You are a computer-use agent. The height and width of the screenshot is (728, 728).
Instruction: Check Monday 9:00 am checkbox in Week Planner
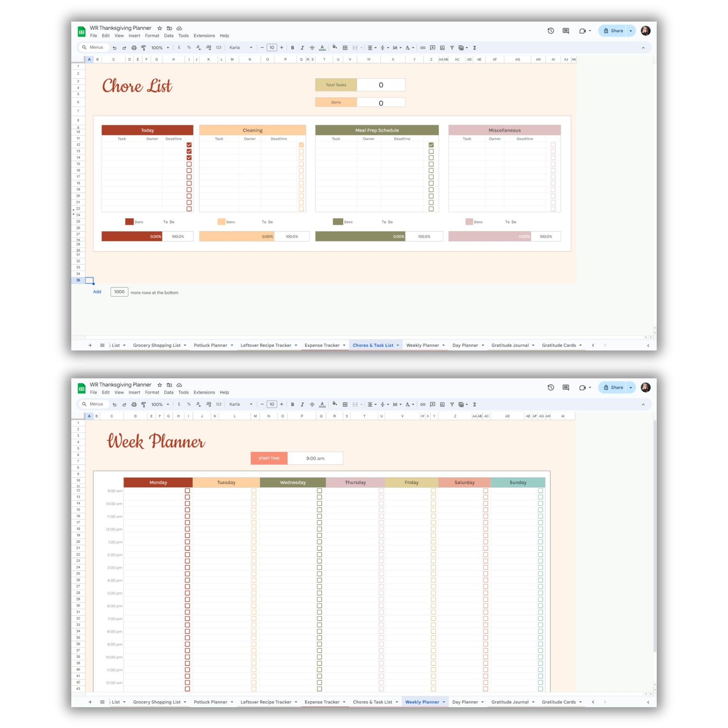[187, 490]
